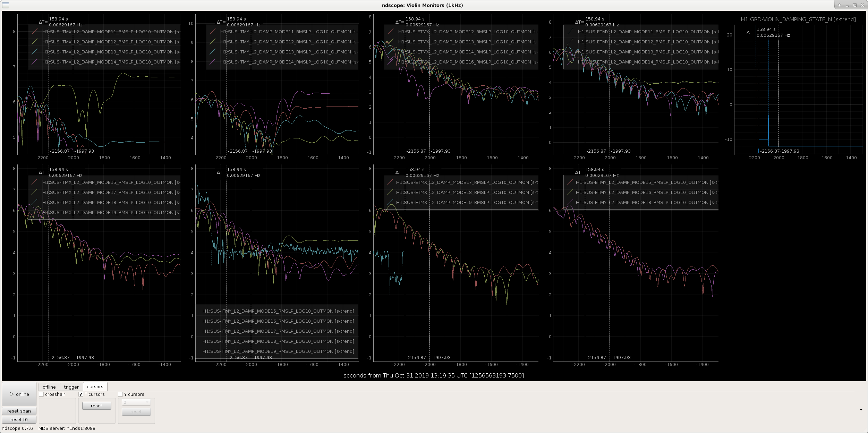Open the window menu icon in title bar
The image size is (868, 433).
[5, 5]
